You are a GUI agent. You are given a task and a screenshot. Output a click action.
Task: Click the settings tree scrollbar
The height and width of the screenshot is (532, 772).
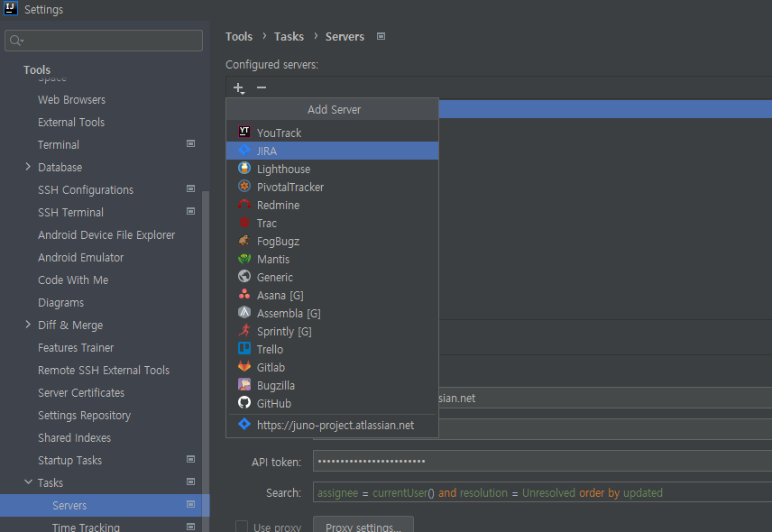(x=206, y=362)
